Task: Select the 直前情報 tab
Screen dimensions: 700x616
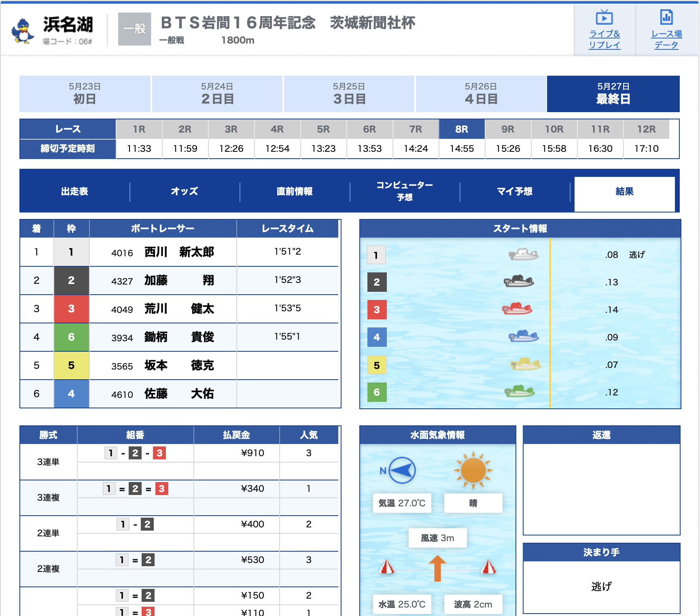Action: [295, 191]
